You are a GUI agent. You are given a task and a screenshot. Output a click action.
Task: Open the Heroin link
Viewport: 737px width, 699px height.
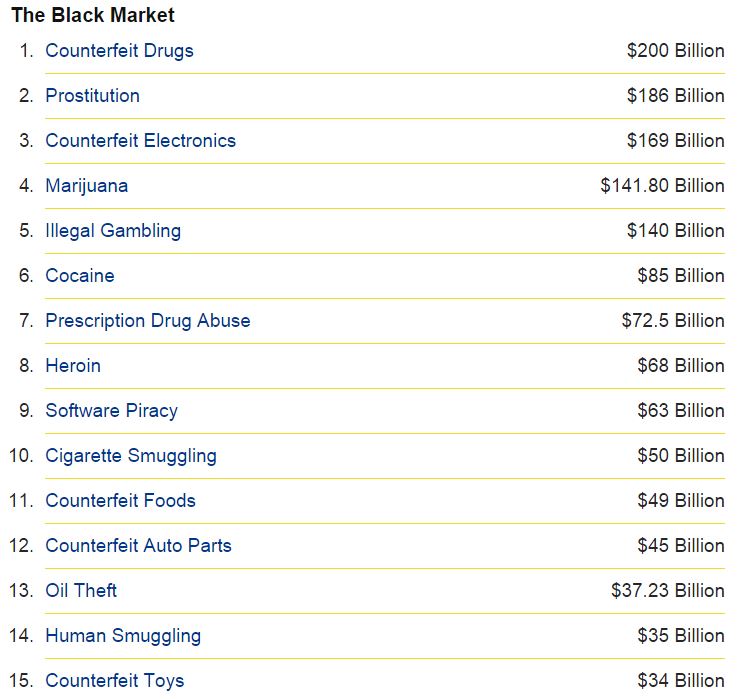coord(73,366)
